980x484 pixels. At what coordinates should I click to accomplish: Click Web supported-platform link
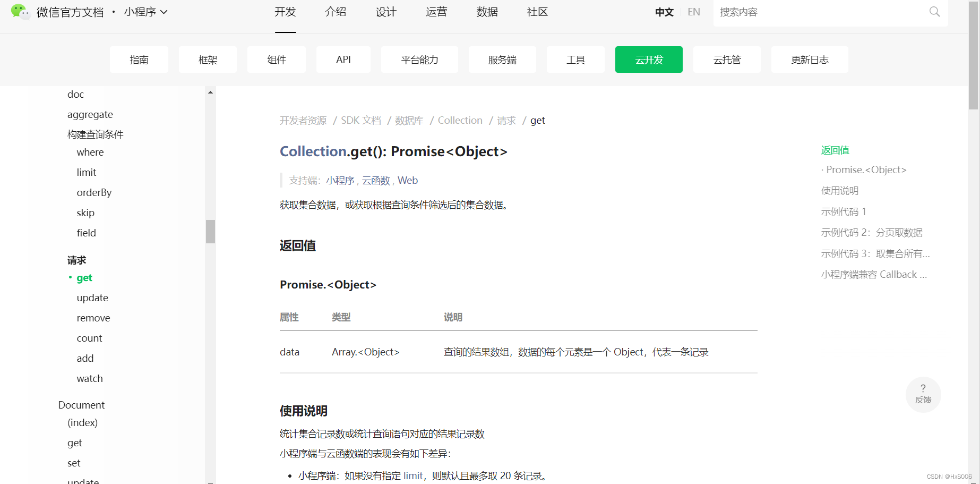(x=408, y=180)
